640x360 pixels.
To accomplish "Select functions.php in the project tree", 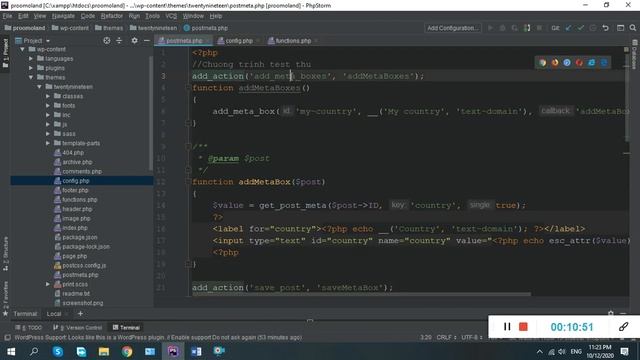I will coord(80,200).
